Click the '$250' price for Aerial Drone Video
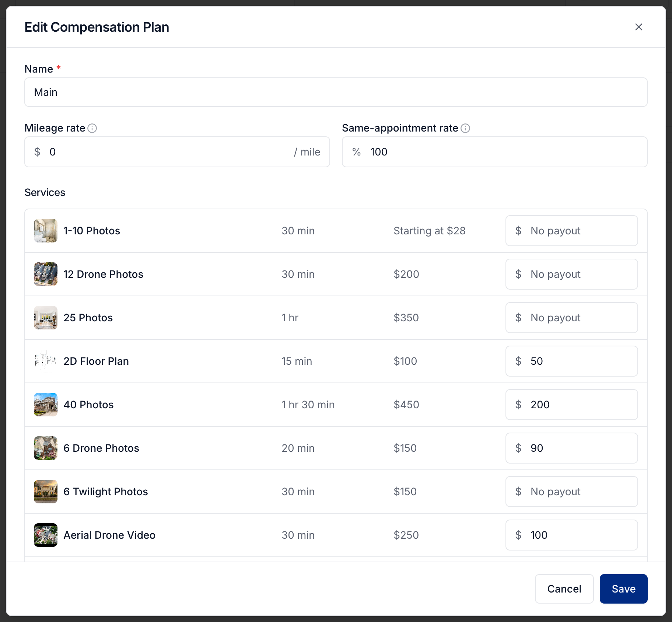Image resolution: width=672 pixels, height=622 pixels. [406, 535]
